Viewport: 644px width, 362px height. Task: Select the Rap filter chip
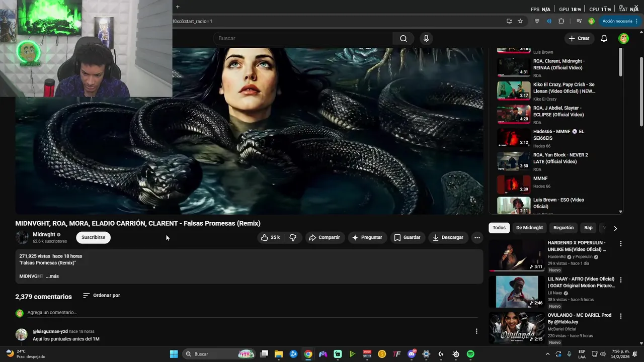point(588,228)
